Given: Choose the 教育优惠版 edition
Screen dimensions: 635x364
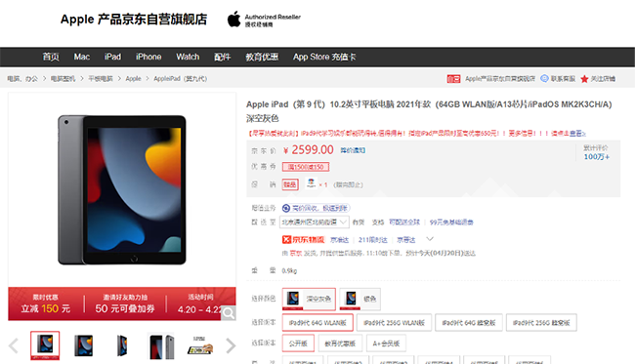Looking at the screenshot, I should point(340,344).
